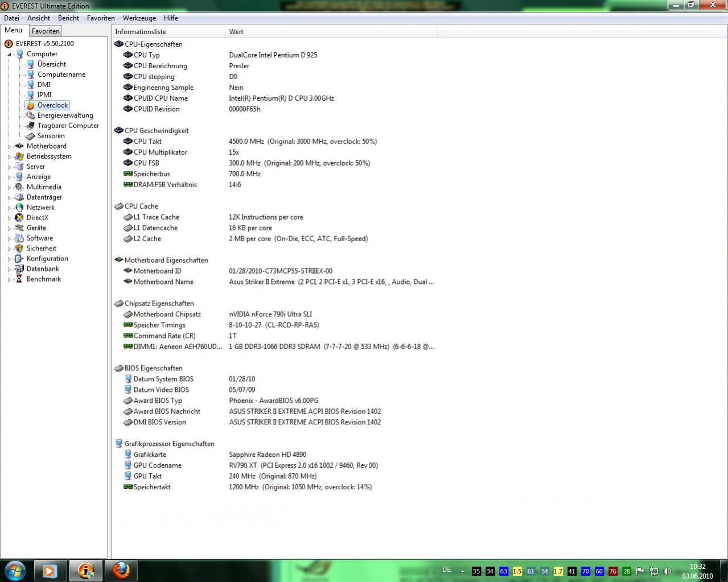This screenshot has width=728, height=582.
Task: Click the Tragbarer Computer laptop icon
Action: [x=30, y=126]
